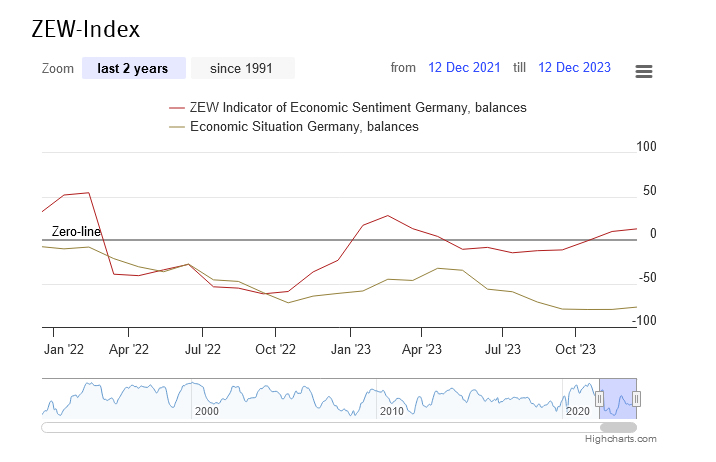Toggle Economic Situation Germany series visibility

click(303, 127)
